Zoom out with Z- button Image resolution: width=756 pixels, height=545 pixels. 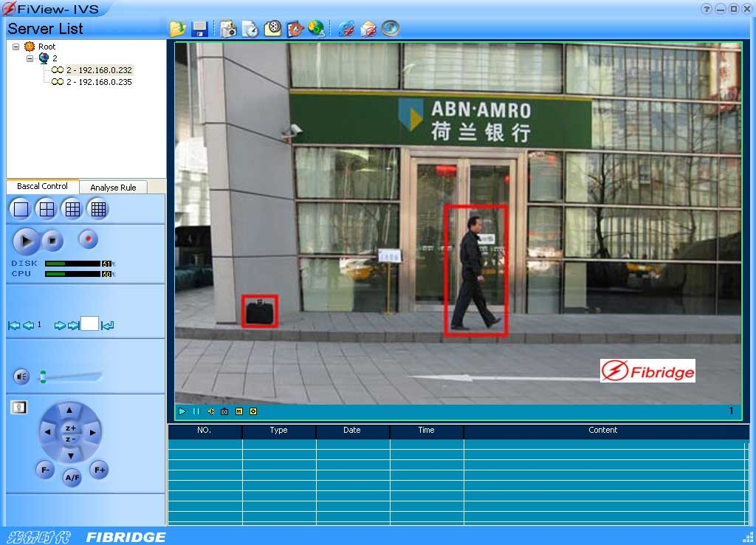pyautogui.click(x=70, y=439)
